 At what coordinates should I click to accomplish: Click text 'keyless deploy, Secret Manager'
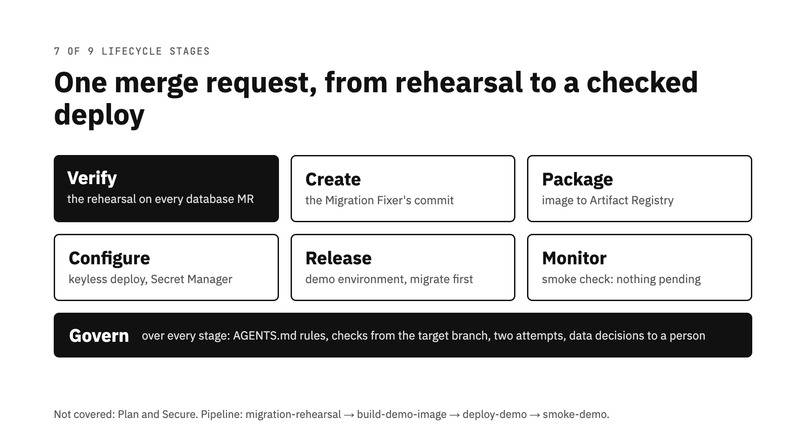tap(150, 279)
